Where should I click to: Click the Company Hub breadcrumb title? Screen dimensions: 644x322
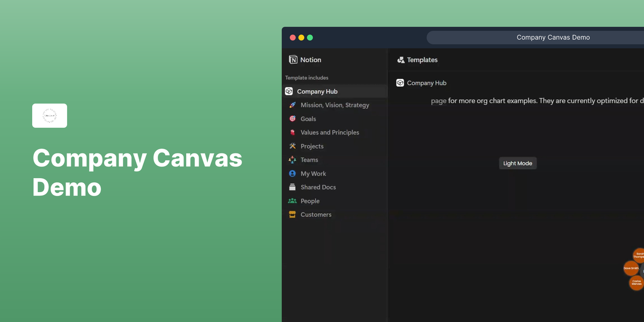[x=427, y=83]
